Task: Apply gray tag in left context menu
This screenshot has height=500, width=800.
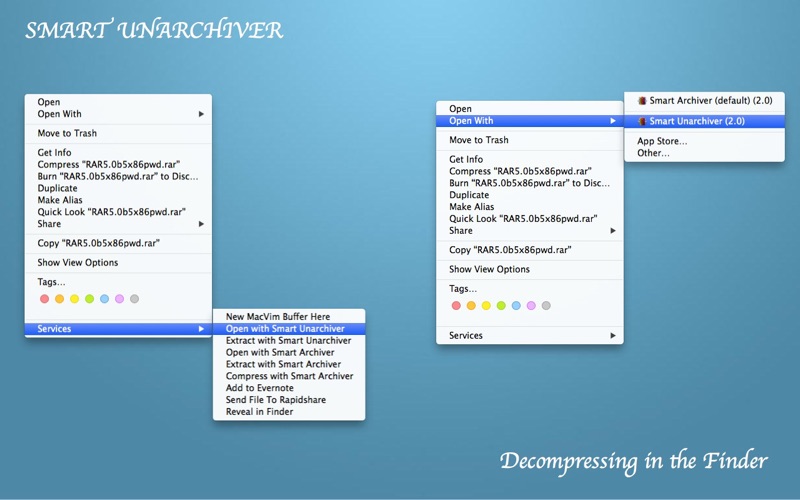Action: [x=134, y=299]
